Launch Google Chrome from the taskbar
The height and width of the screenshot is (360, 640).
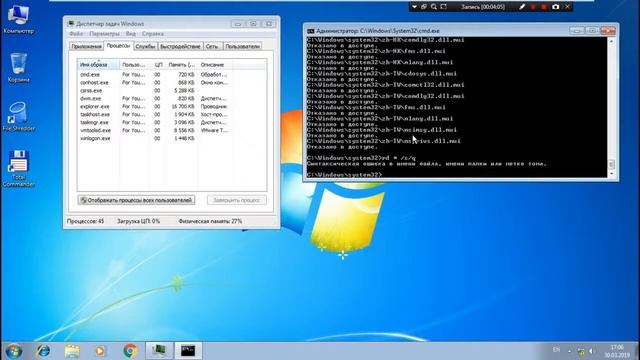[130, 351]
